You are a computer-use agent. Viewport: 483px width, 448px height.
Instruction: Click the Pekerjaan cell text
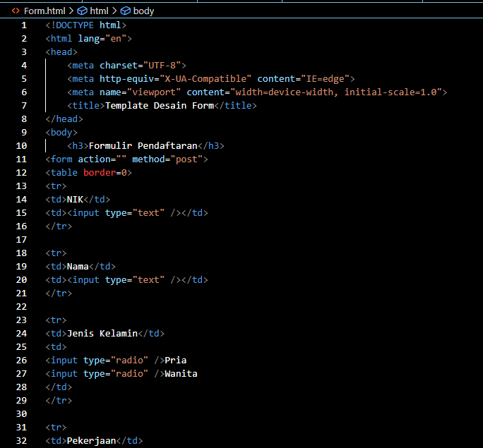pos(91,441)
